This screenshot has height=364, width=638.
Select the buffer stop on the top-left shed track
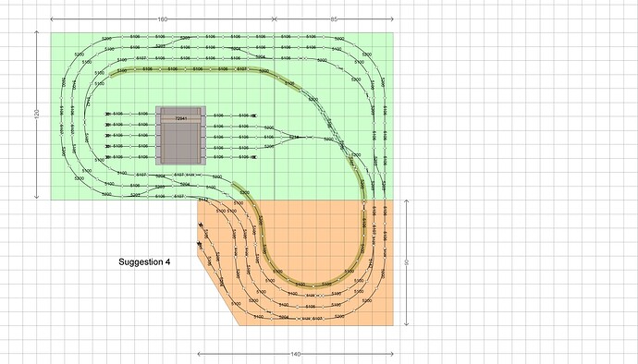pos(108,114)
